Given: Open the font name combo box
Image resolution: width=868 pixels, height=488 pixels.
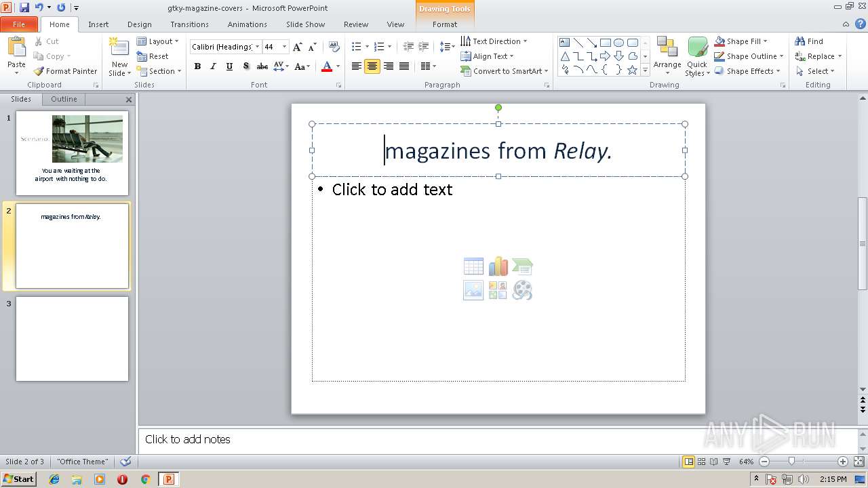Looking at the screenshot, I should [x=226, y=47].
